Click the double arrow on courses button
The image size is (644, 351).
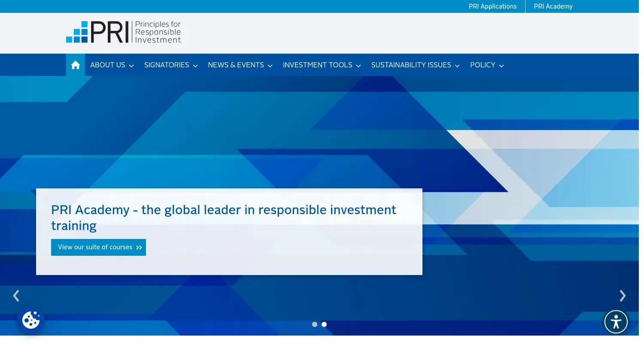[139, 248]
